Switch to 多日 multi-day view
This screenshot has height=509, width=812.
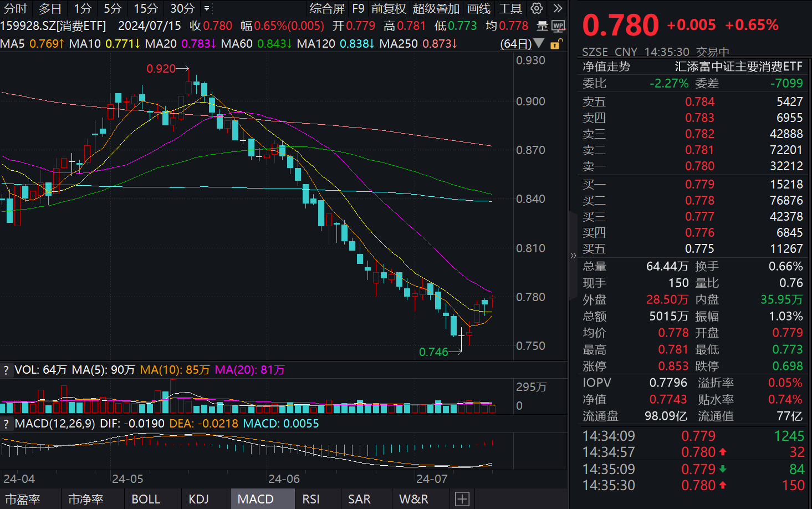[x=50, y=8]
